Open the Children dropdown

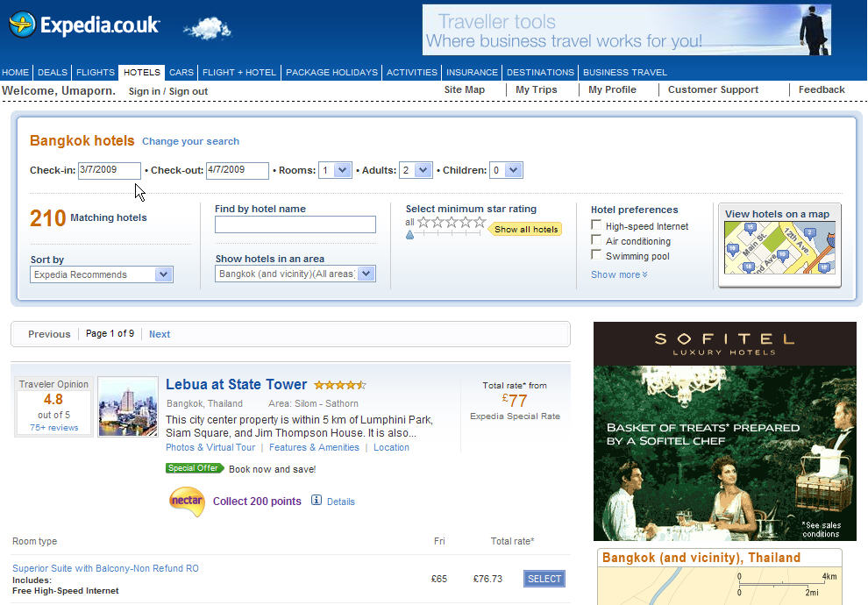coord(506,170)
